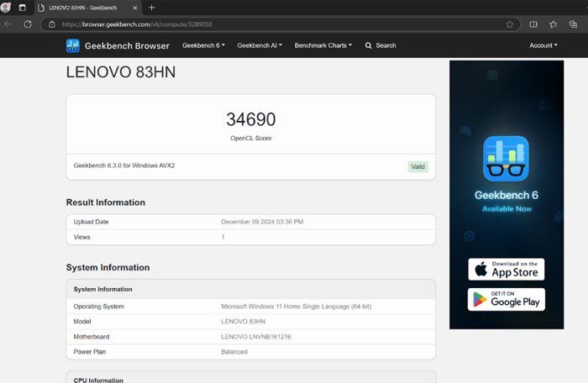Bookmark this page with star icon
This screenshot has height=383, width=588.
[510, 24]
